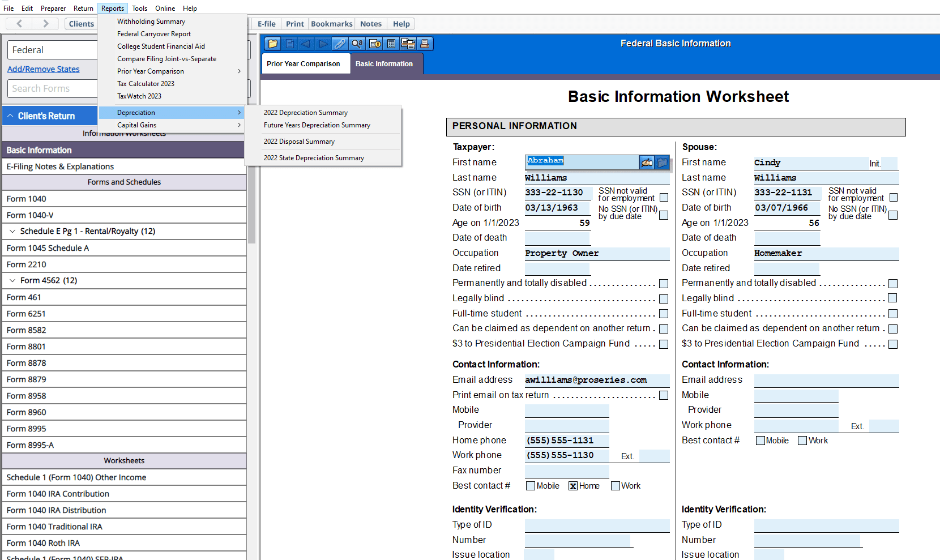Viewport: 940px width, 560px height.
Task: Check taxpayer's Legally blind checkbox
Action: 664,299
